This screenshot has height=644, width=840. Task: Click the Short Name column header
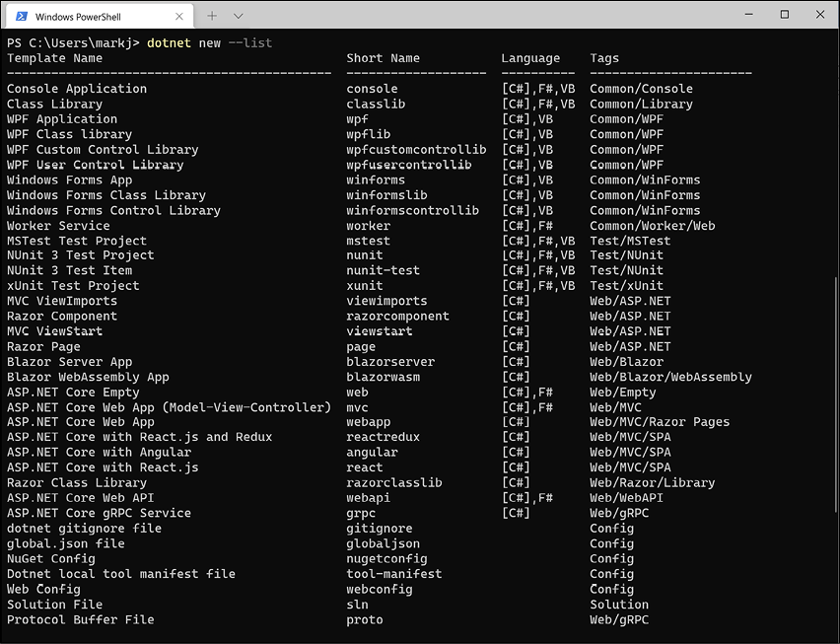pos(385,57)
